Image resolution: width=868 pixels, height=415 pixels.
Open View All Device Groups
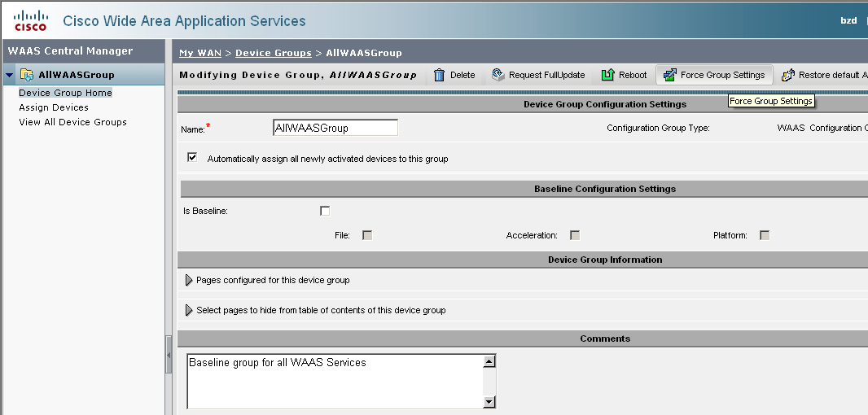point(72,122)
